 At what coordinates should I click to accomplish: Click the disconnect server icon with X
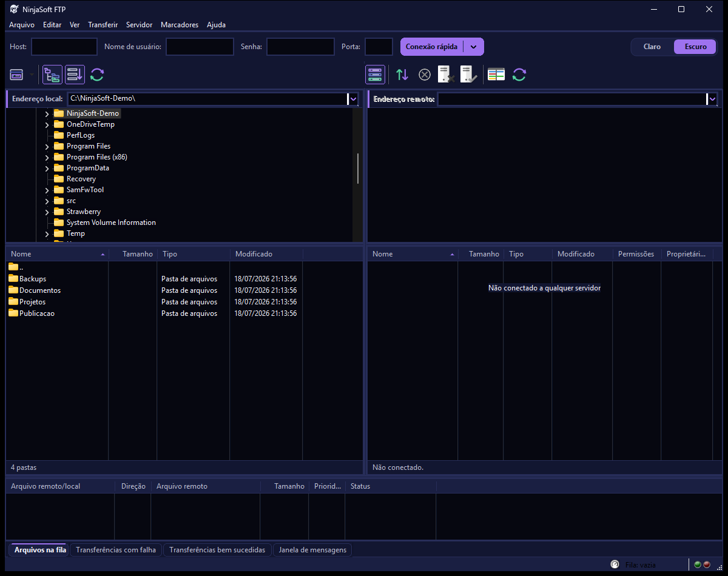447,75
